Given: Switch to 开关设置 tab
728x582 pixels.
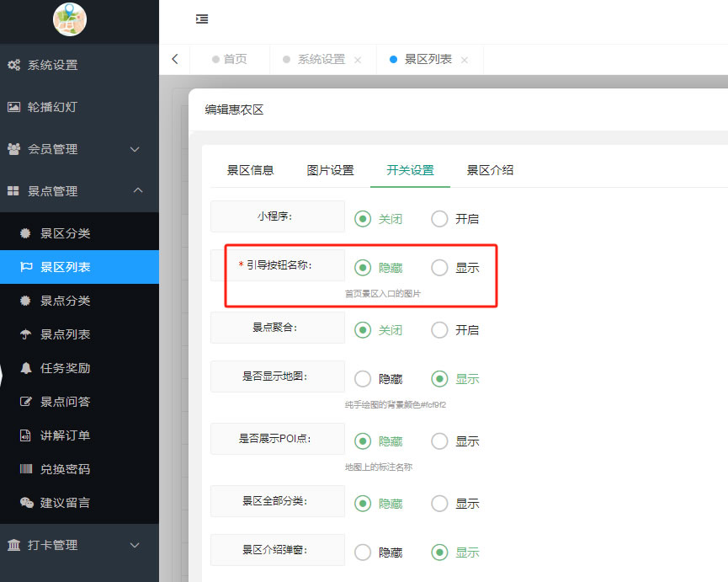Looking at the screenshot, I should pos(410,170).
